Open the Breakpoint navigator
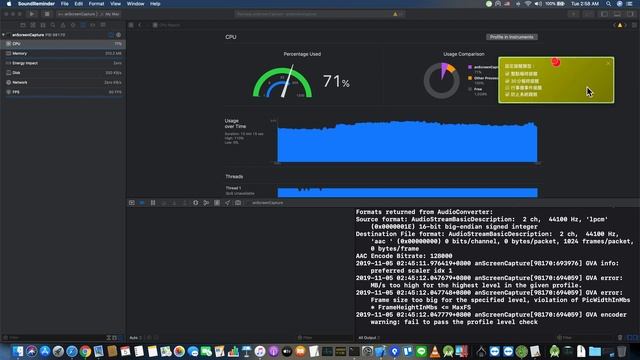This screenshot has width=640, height=360. coord(93,25)
